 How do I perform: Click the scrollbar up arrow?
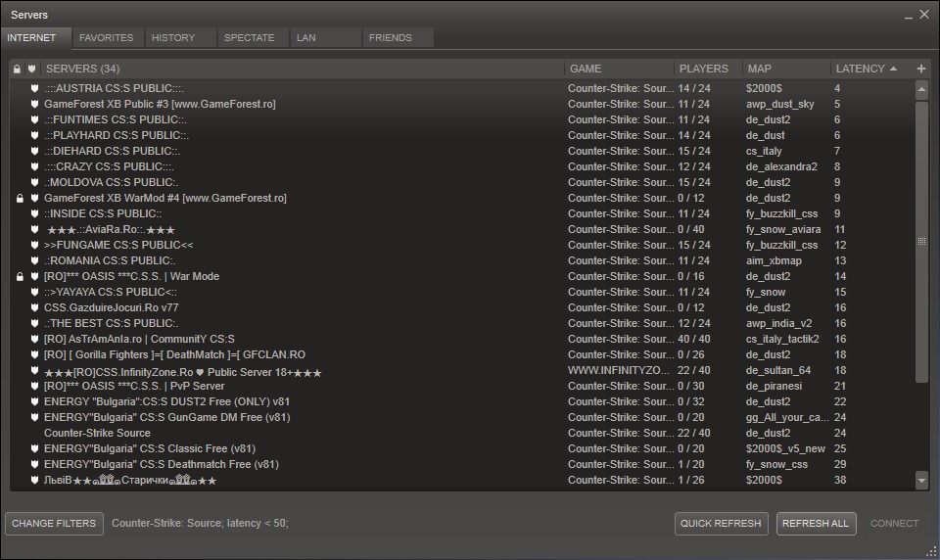click(x=921, y=90)
